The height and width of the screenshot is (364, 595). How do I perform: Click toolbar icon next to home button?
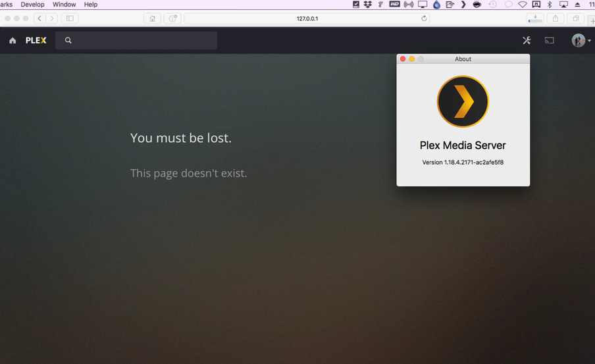point(172,18)
